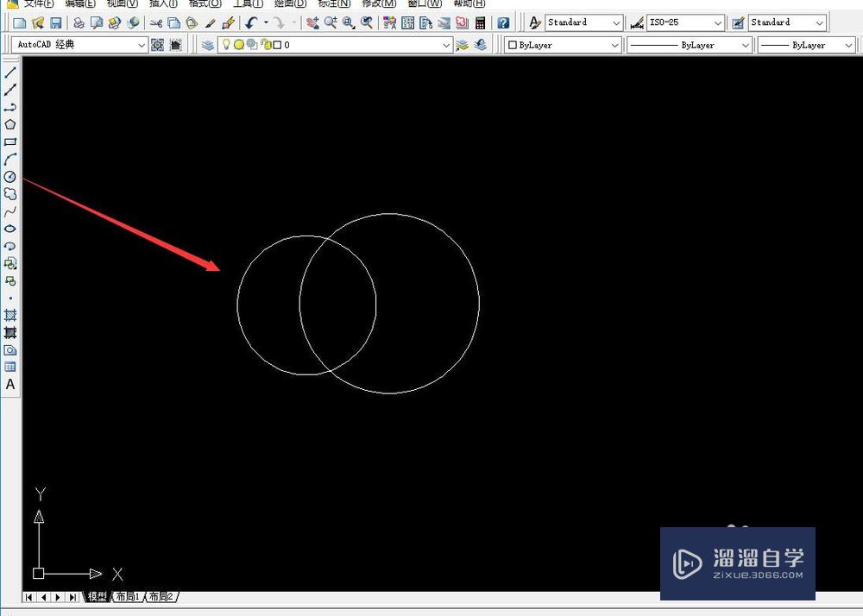This screenshot has width=863, height=616.
Task: Select the Spline drawing tool
Action: click(x=10, y=211)
